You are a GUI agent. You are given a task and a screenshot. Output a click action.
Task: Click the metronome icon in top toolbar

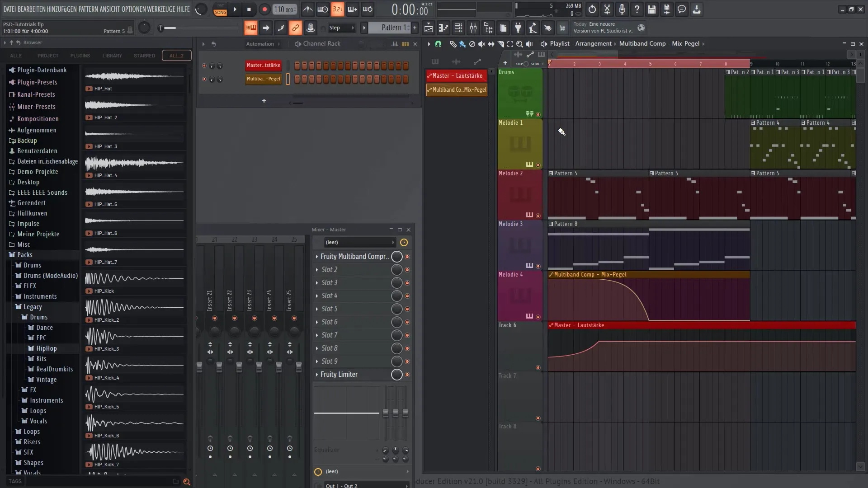[x=308, y=9]
